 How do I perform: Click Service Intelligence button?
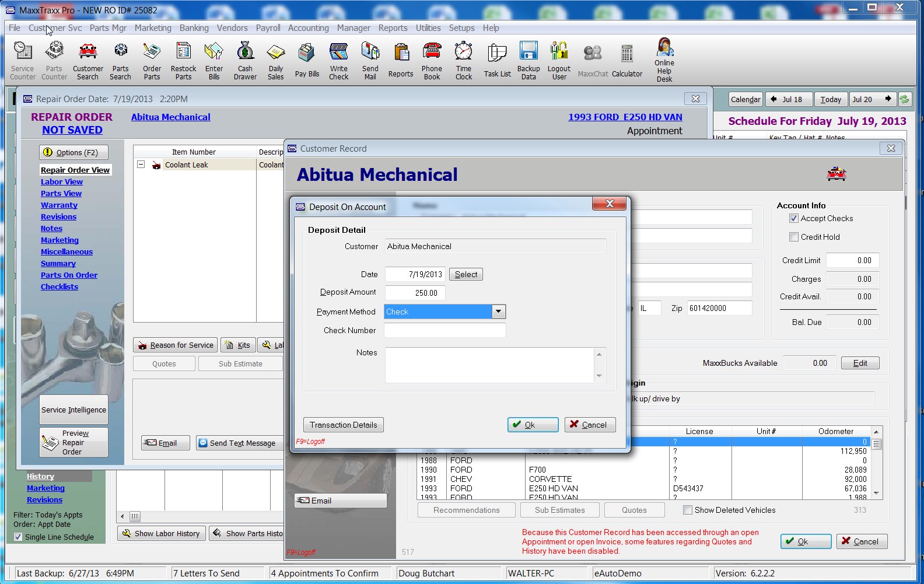[x=73, y=410]
